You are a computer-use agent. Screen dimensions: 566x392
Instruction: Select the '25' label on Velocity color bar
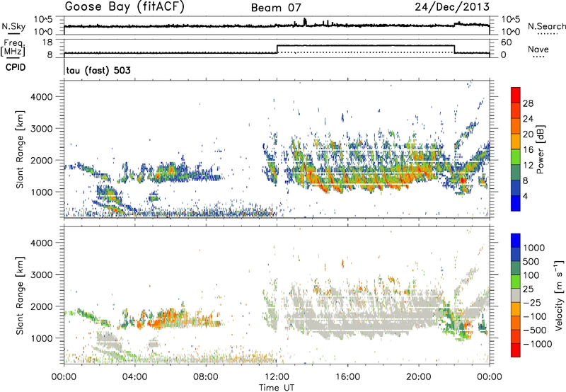[x=528, y=289]
